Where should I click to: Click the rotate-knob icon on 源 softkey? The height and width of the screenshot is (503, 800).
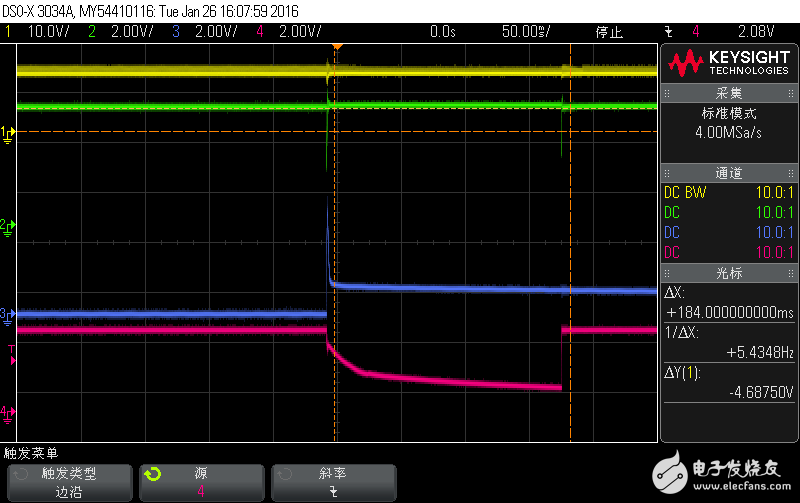pos(152,474)
